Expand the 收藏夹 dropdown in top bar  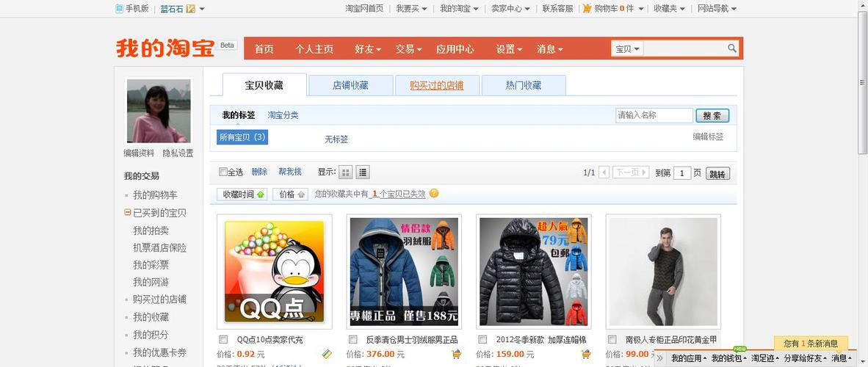pos(669,8)
